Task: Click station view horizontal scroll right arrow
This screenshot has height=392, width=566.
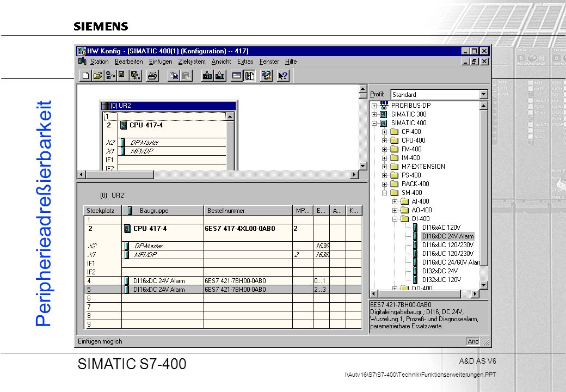Action: click(x=354, y=175)
